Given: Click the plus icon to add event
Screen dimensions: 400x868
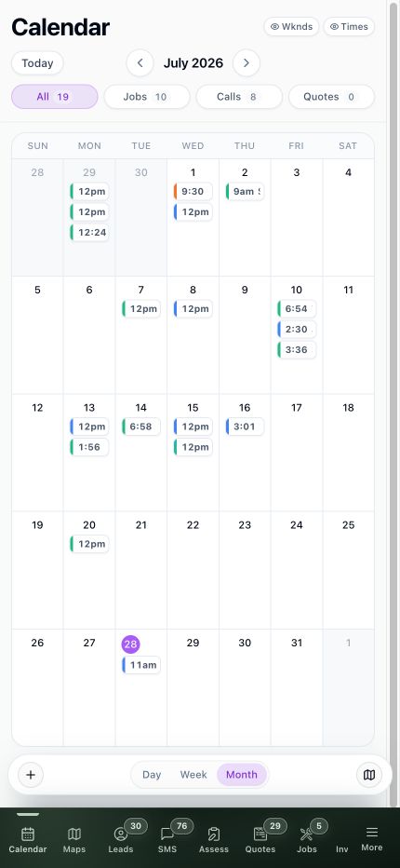Looking at the screenshot, I should 31,775.
